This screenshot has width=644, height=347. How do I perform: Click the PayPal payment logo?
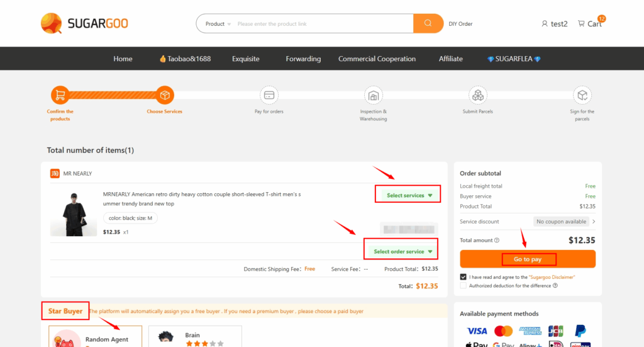(x=580, y=331)
